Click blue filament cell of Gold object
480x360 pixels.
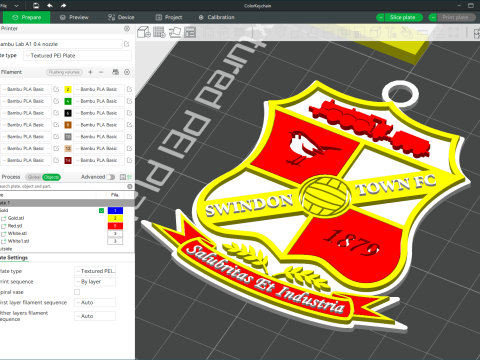click(115, 211)
